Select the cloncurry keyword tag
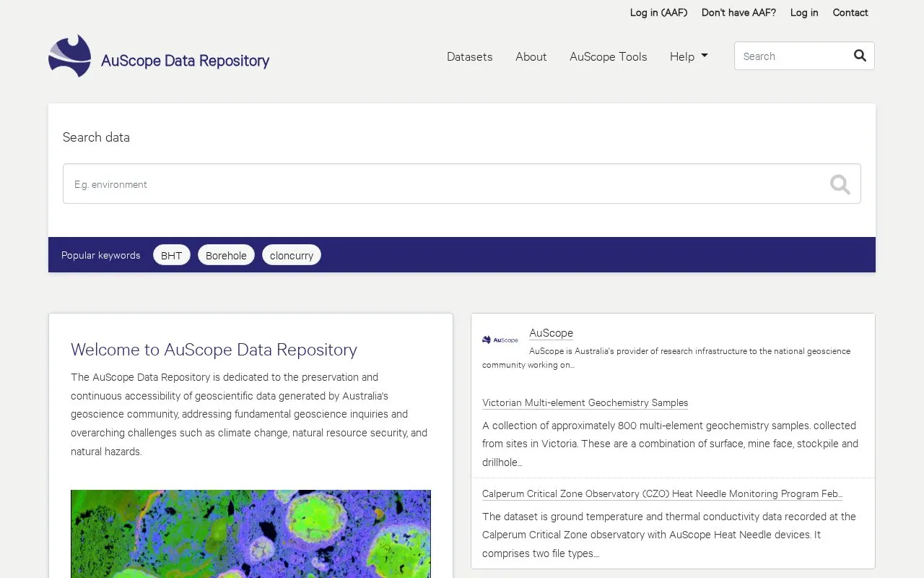 [x=292, y=255]
